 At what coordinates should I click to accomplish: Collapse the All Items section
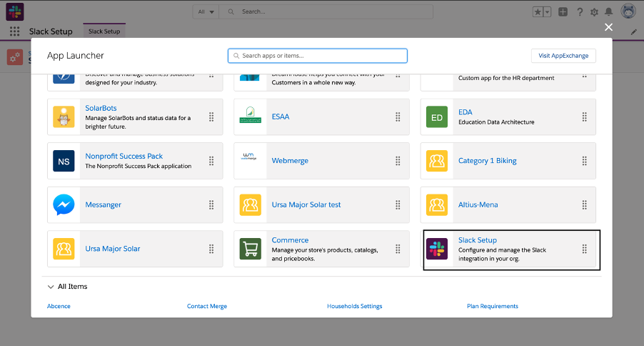[x=51, y=287]
